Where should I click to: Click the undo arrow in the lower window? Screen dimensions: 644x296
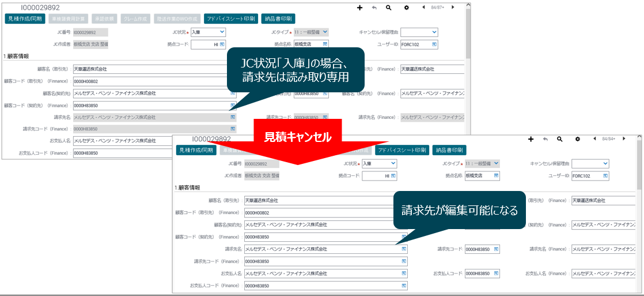click(545, 139)
